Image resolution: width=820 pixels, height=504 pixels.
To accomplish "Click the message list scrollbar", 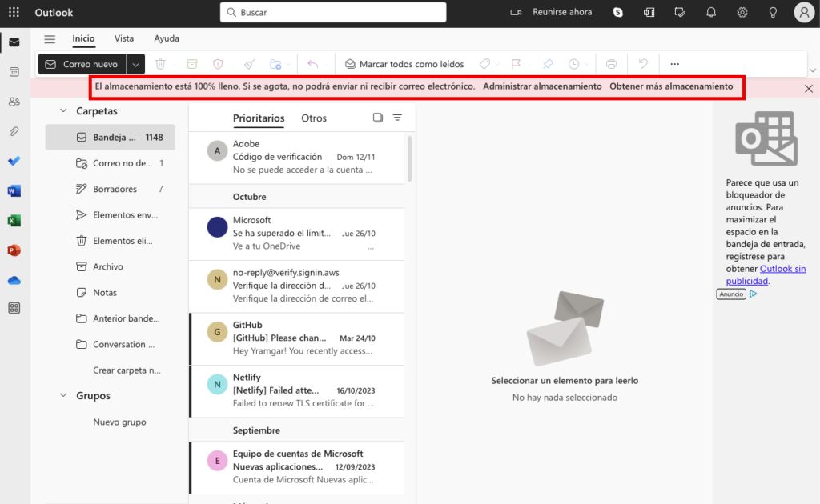I will [x=409, y=158].
